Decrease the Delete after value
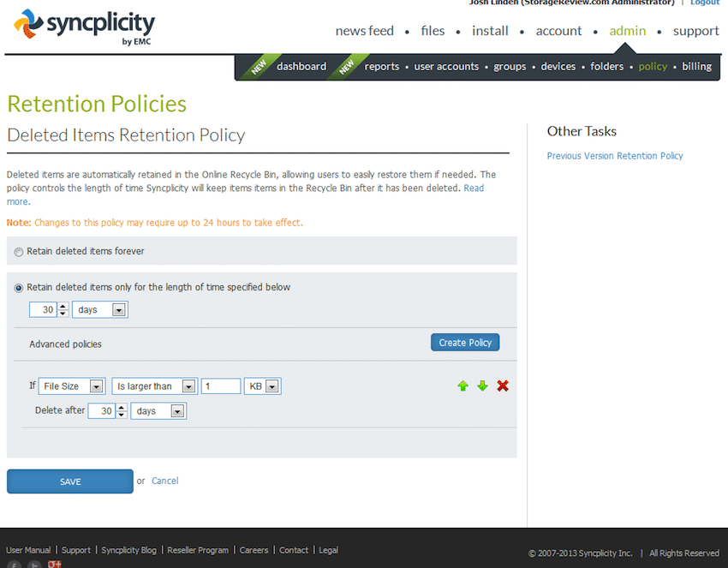The image size is (728, 568). 122,415
